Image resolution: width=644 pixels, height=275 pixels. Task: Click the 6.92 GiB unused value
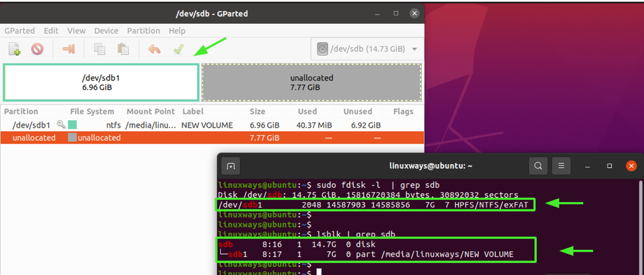click(367, 125)
